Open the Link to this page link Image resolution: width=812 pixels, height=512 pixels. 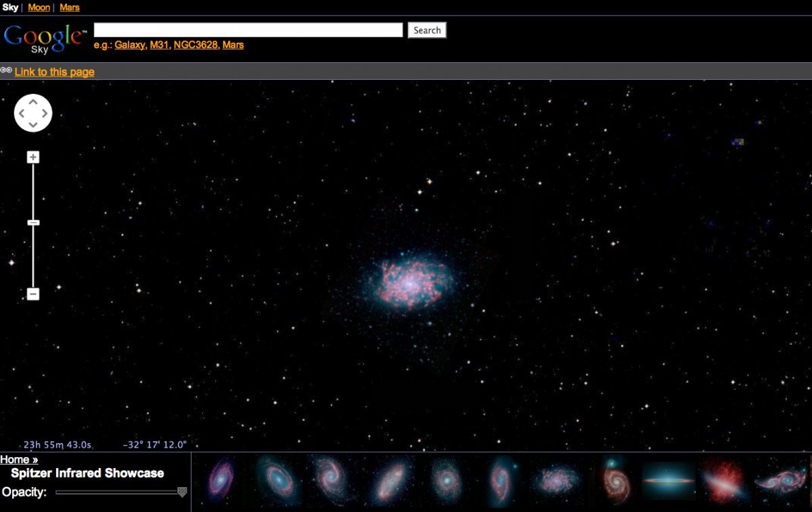(55, 72)
